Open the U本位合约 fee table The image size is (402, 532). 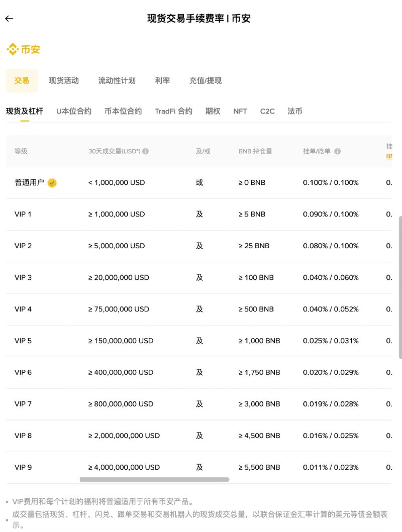point(74,111)
